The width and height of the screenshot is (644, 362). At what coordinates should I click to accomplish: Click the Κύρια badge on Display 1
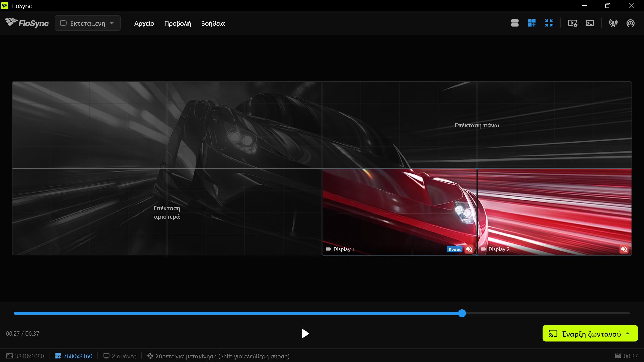(x=454, y=249)
